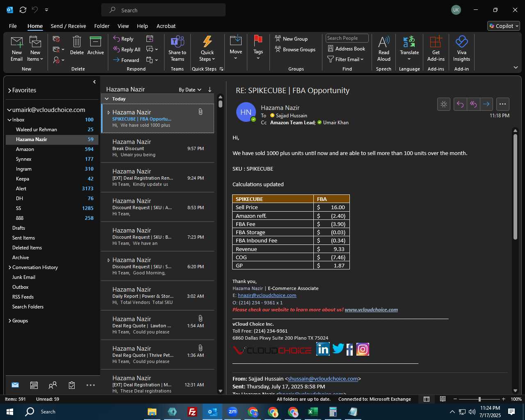
Task: Open the File menu
Action: (x=13, y=26)
